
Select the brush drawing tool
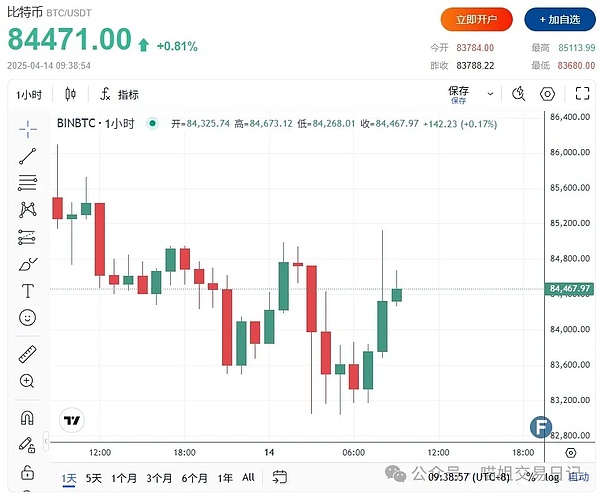(27, 264)
